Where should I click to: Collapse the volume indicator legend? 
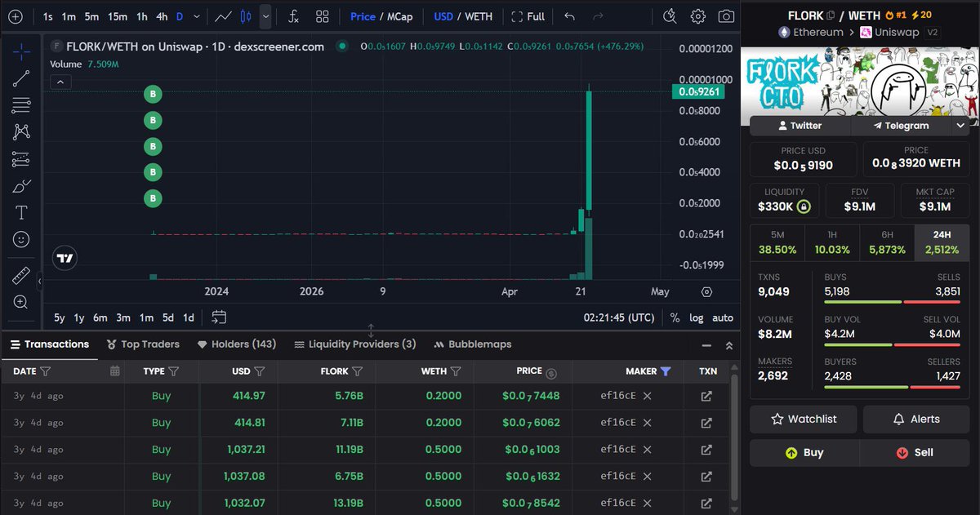point(61,82)
